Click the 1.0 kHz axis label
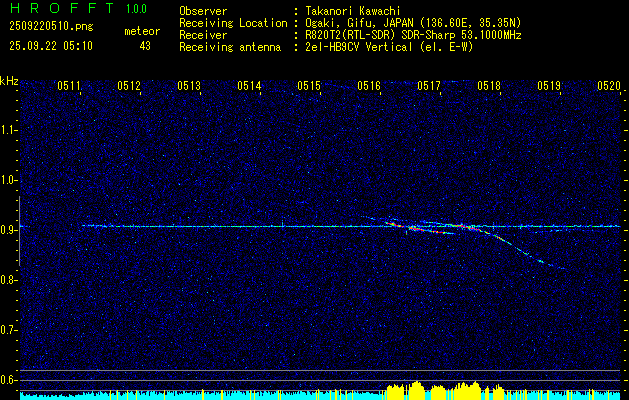Image resolution: width=629 pixels, height=400 pixels. [7, 180]
